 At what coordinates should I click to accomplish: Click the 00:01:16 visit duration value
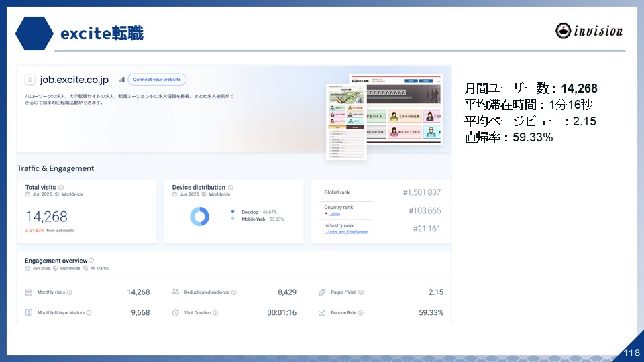coord(282,313)
